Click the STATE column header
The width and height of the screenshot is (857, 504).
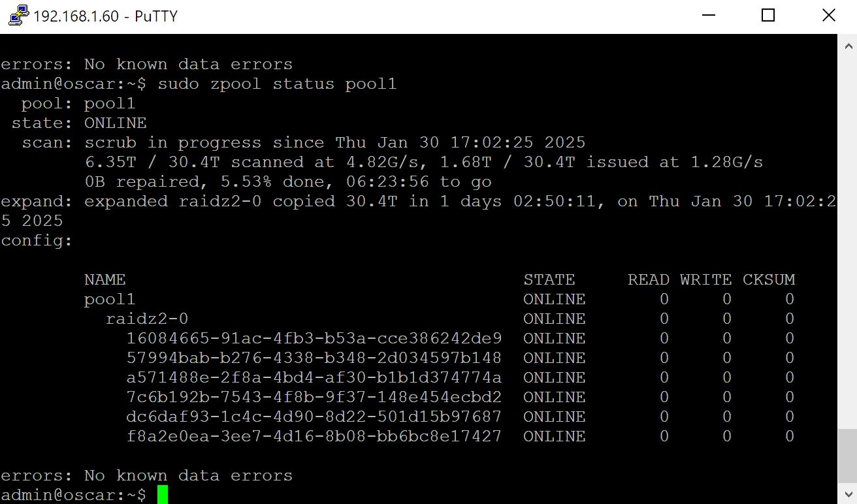tap(549, 279)
